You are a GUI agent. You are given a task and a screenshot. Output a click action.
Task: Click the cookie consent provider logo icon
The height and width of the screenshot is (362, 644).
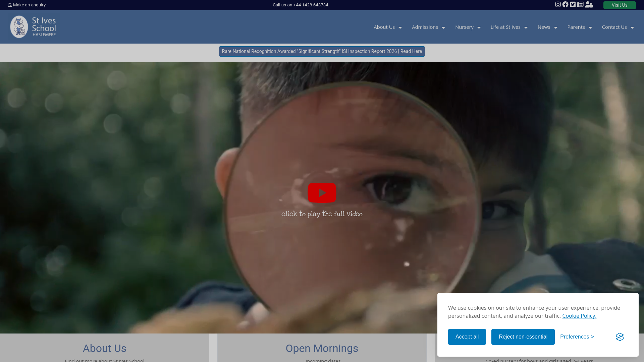620,337
